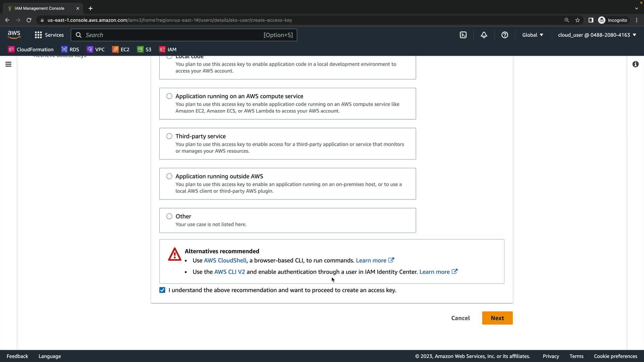Expand the Global region dropdown
Screen dimensions: 644x362
[x=532, y=35]
